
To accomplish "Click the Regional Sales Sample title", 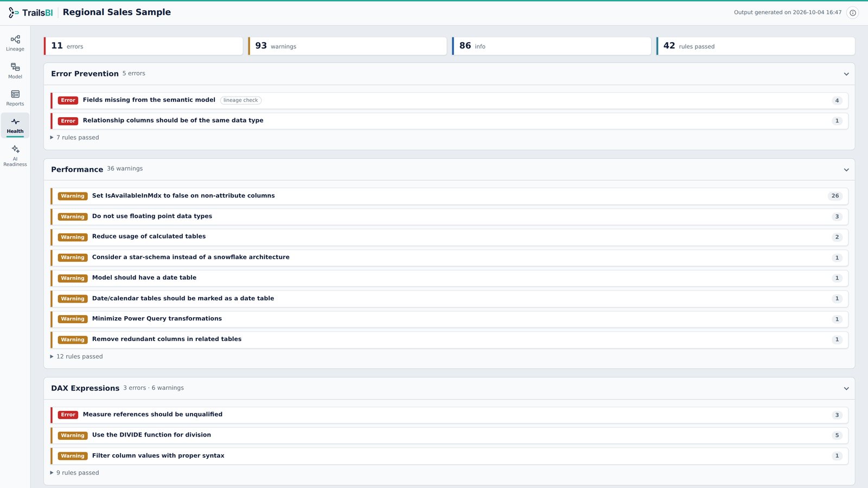I will [x=117, y=12].
